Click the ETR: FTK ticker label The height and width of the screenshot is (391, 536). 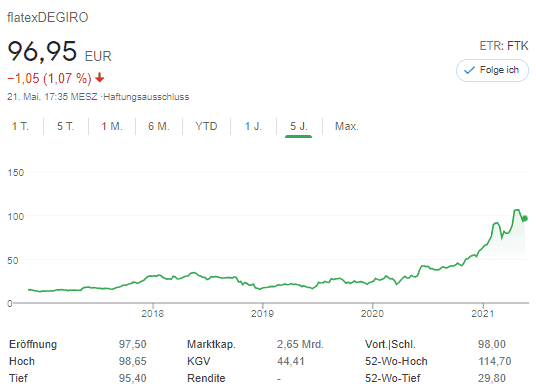point(504,46)
